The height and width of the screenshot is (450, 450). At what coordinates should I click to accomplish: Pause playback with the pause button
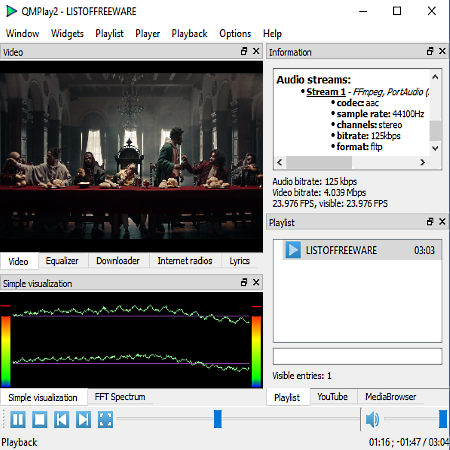click(x=18, y=419)
